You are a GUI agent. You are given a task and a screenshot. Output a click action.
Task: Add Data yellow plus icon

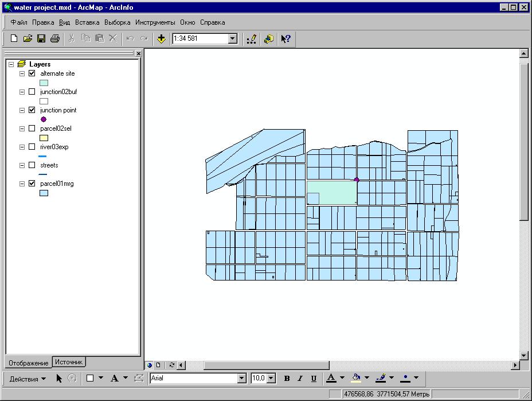pyautogui.click(x=161, y=38)
